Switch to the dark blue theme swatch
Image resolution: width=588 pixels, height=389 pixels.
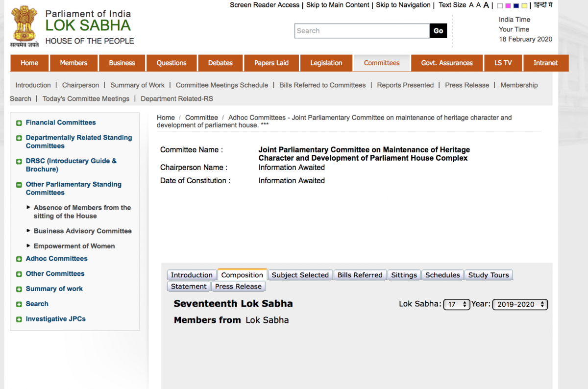point(516,6)
